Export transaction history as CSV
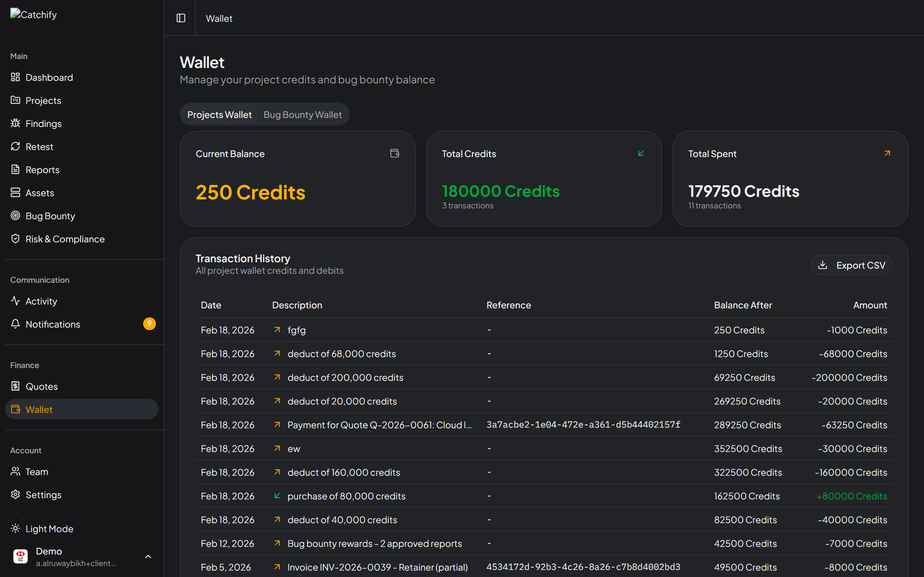 tap(851, 265)
